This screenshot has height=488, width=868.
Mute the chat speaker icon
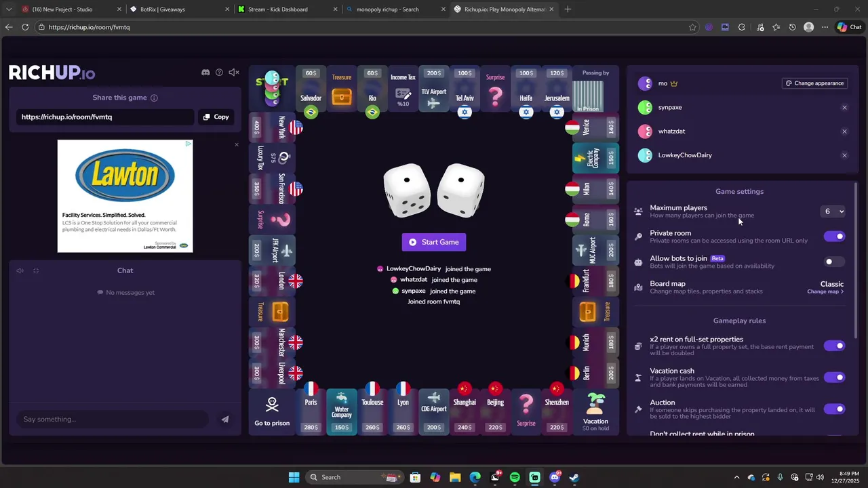point(20,270)
